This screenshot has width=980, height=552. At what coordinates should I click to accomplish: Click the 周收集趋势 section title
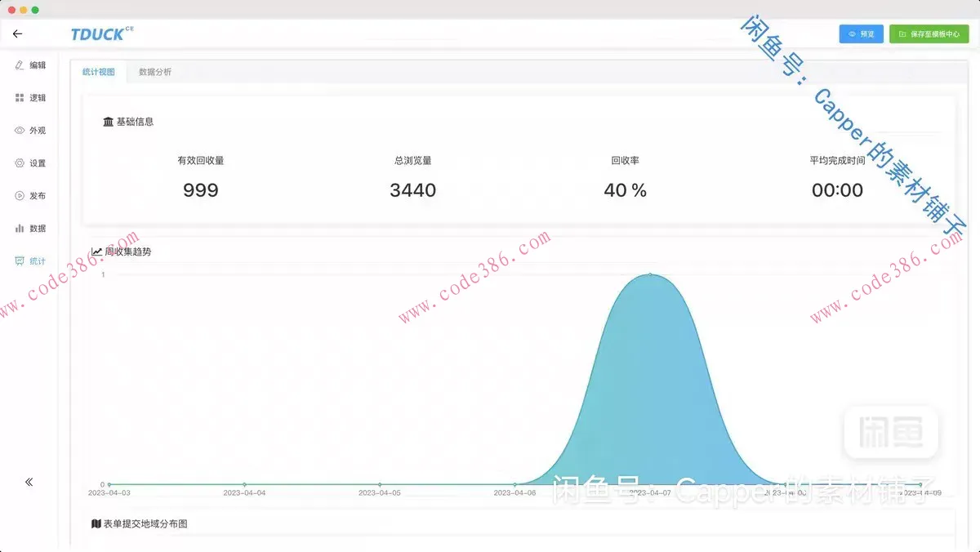coord(128,252)
